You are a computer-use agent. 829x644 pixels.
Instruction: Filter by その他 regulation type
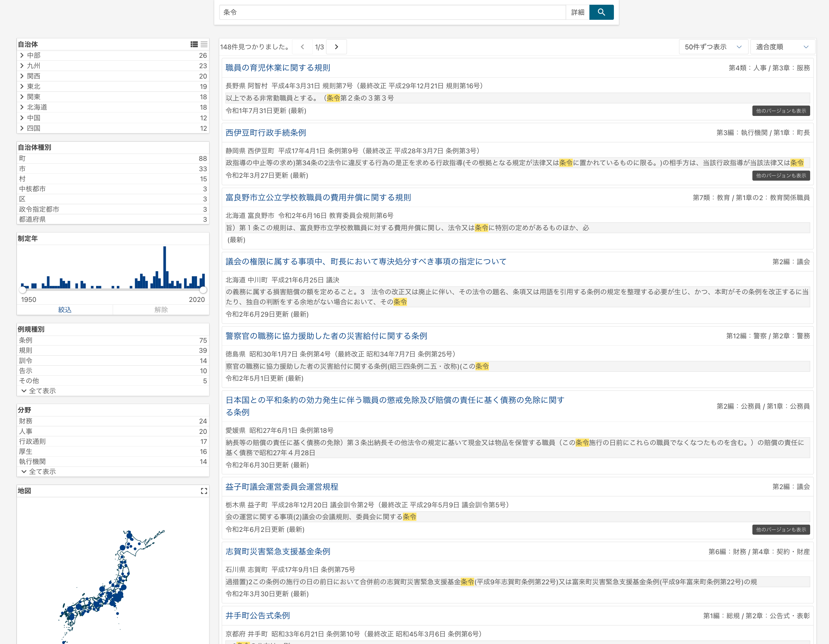pos(113,381)
